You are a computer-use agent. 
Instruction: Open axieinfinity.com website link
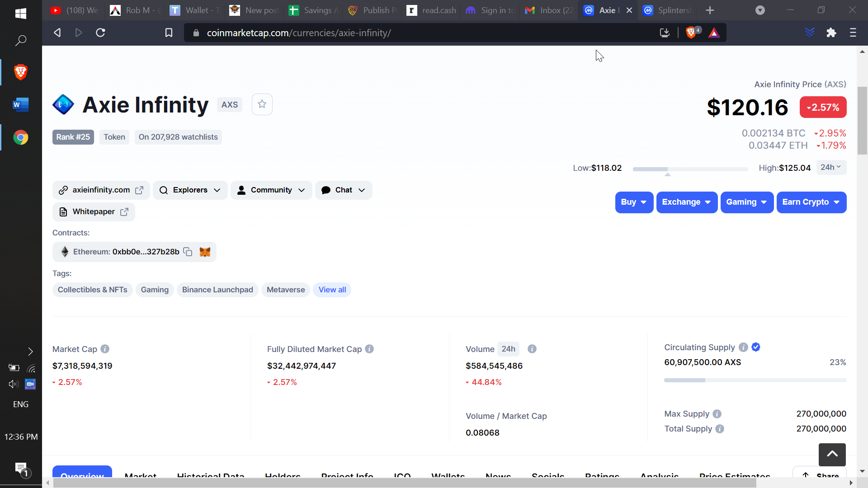click(x=101, y=190)
